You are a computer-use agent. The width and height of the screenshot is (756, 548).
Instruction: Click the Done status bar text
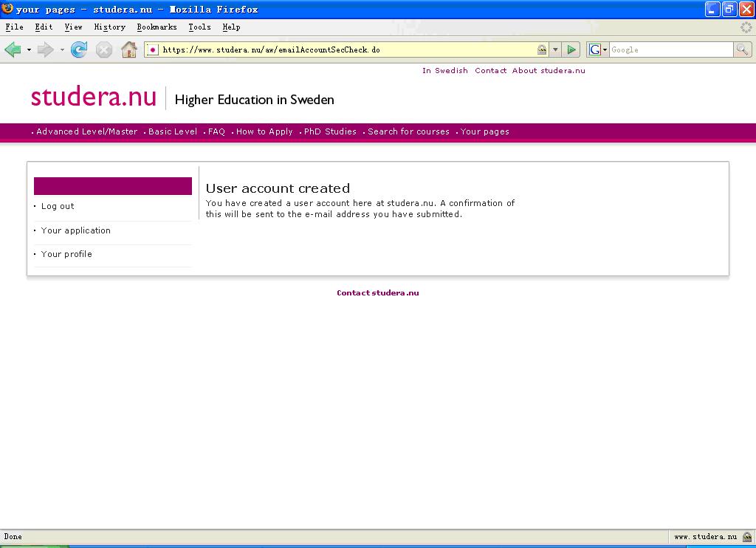[13, 536]
